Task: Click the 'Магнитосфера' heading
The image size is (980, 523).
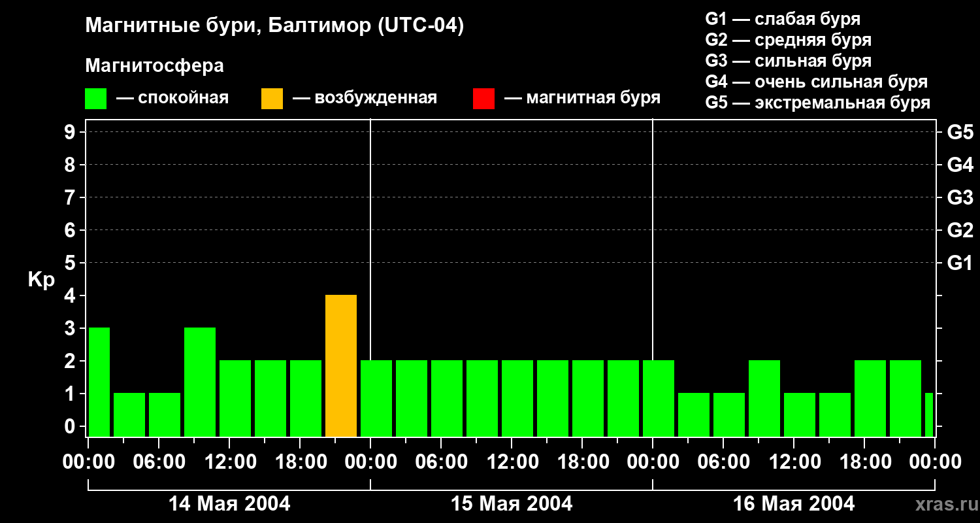Action: coord(154,66)
